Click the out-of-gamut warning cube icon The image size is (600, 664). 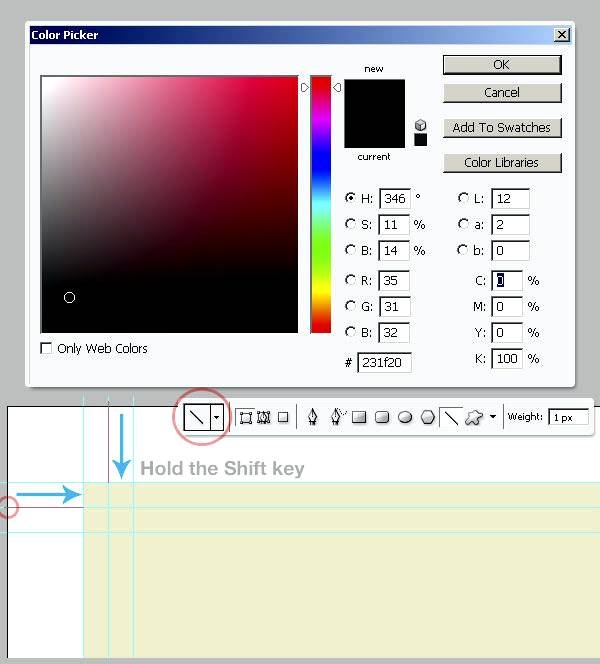coord(420,125)
